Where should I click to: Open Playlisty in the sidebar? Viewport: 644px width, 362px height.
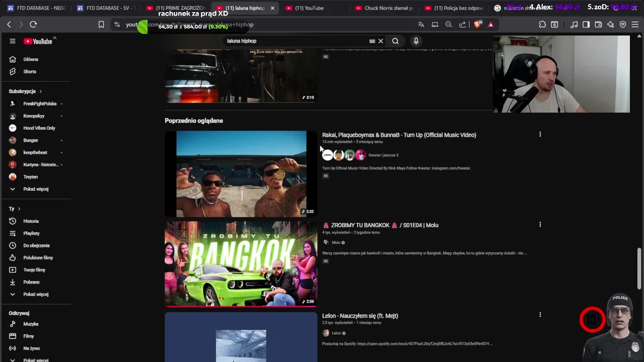[x=31, y=233]
